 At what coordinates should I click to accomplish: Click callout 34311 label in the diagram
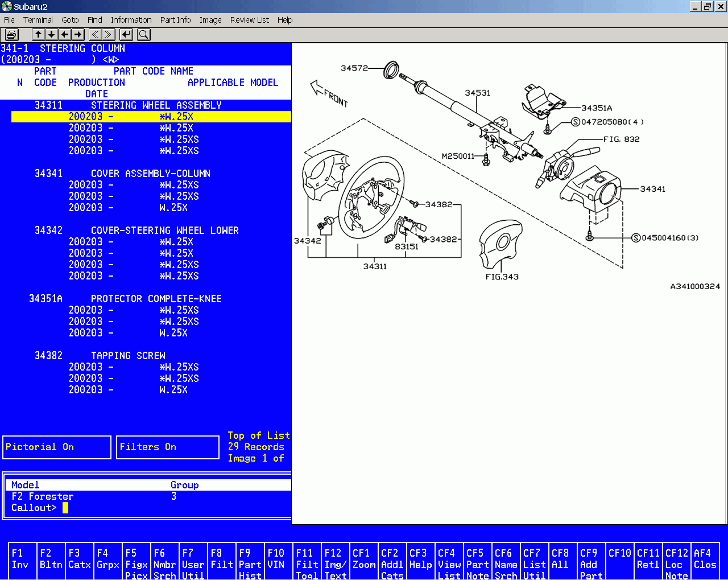click(375, 266)
